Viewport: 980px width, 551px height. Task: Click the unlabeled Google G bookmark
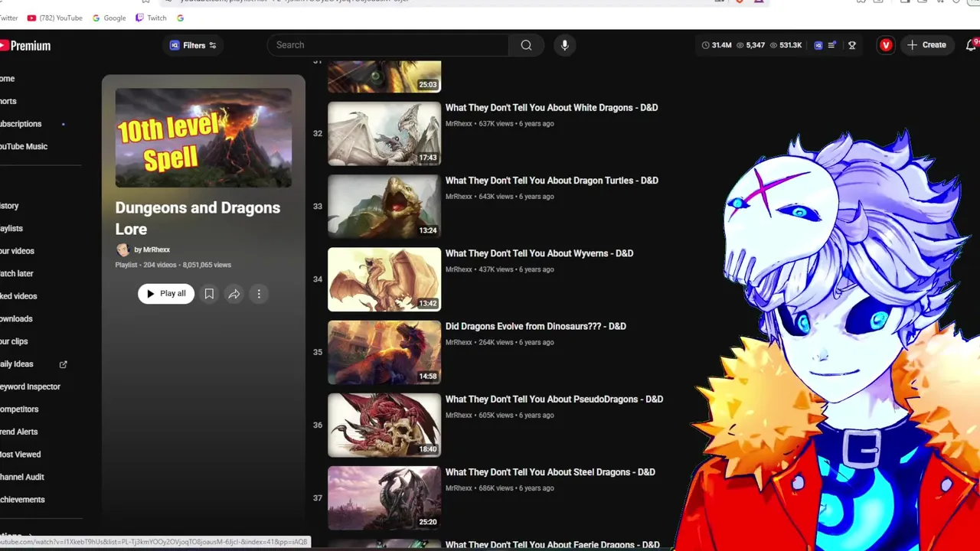181,18
